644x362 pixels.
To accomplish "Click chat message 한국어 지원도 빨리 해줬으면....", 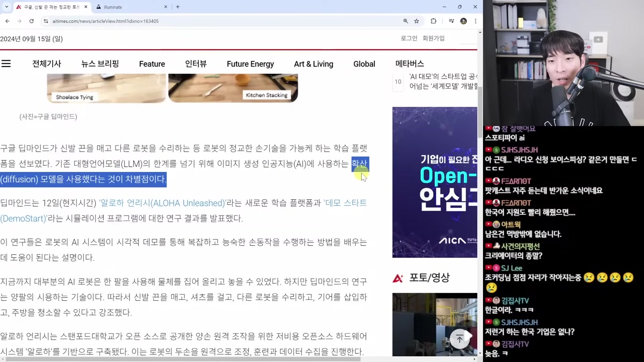I will click(530, 212).
